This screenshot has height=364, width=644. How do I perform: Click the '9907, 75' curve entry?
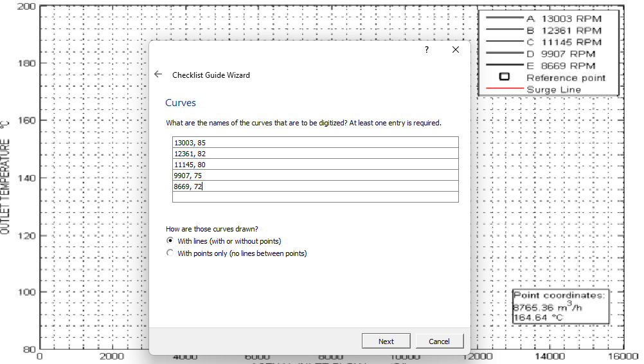click(316, 176)
